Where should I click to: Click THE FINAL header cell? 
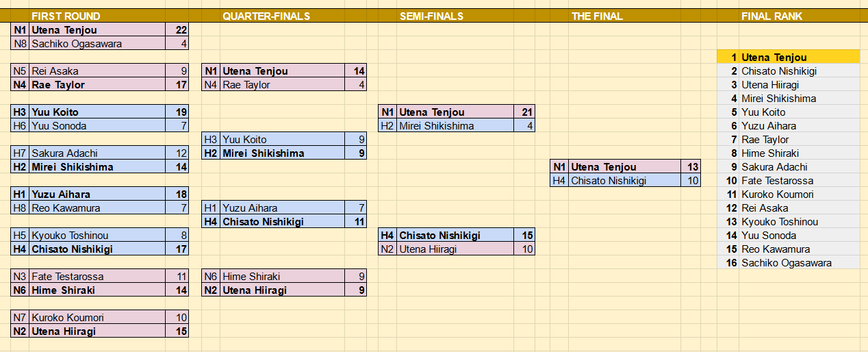pyautogui.click(x=597, y=16)
